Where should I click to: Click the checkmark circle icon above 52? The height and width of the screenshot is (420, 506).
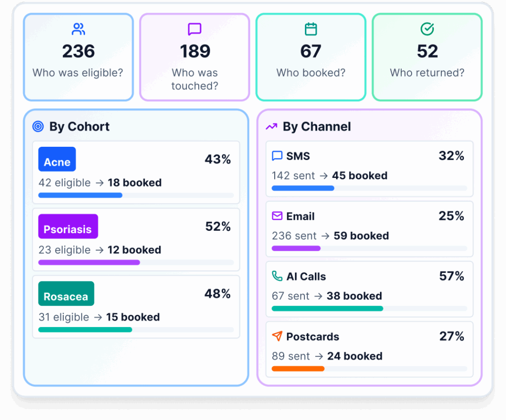[x=427, y=29]
